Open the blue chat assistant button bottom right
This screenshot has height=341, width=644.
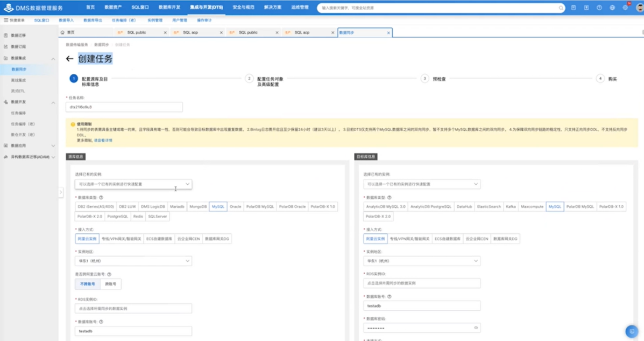click(x=632, y=332)
